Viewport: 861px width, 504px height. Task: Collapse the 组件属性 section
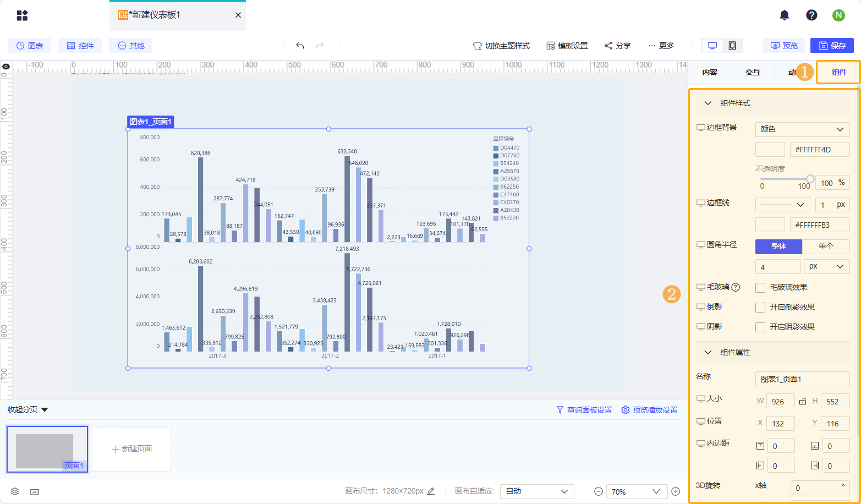coord(709,352)
